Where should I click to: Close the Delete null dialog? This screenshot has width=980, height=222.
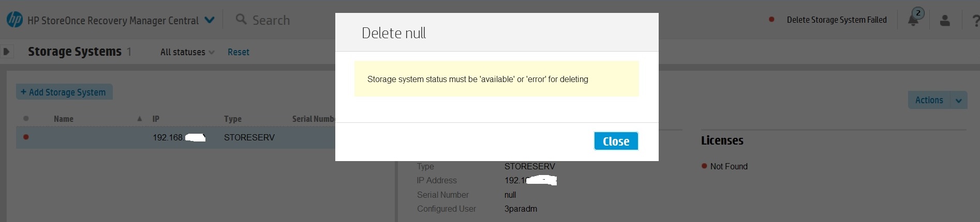616,141
